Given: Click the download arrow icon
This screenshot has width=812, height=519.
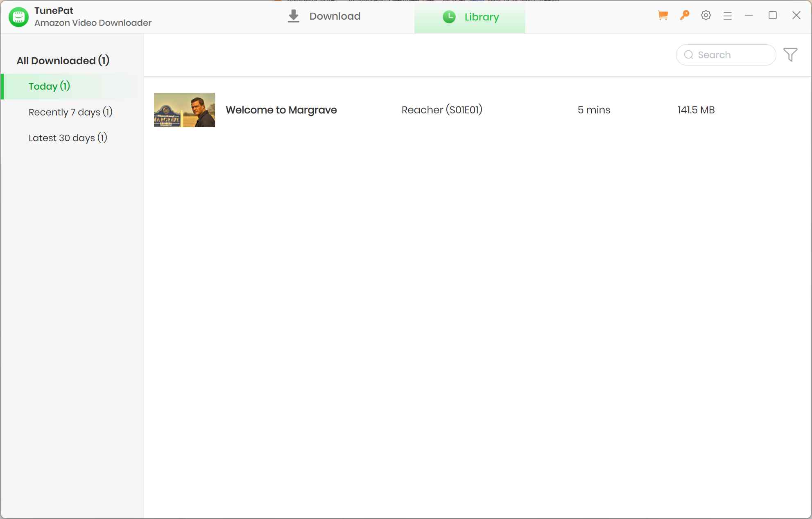Looking at the screenshot, I should 293,16.
